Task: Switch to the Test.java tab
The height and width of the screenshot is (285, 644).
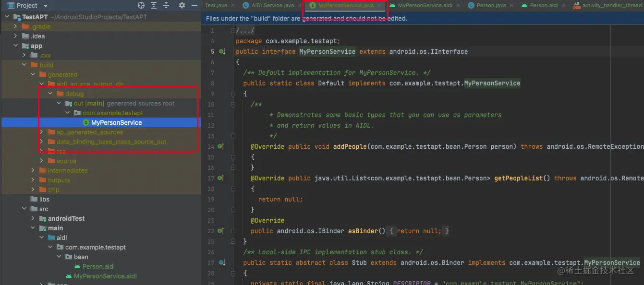Action: pyautogui.click(x=216, y=5)
